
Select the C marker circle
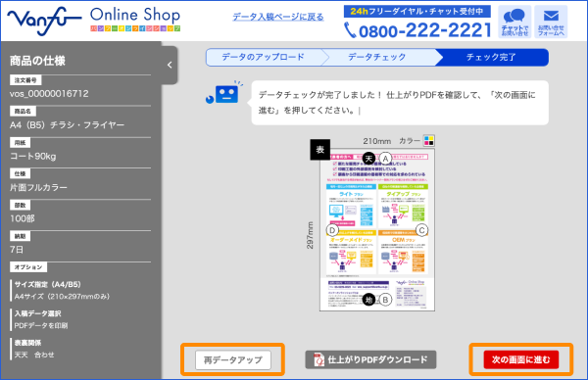pyautogui.click(x=421, y=230)
